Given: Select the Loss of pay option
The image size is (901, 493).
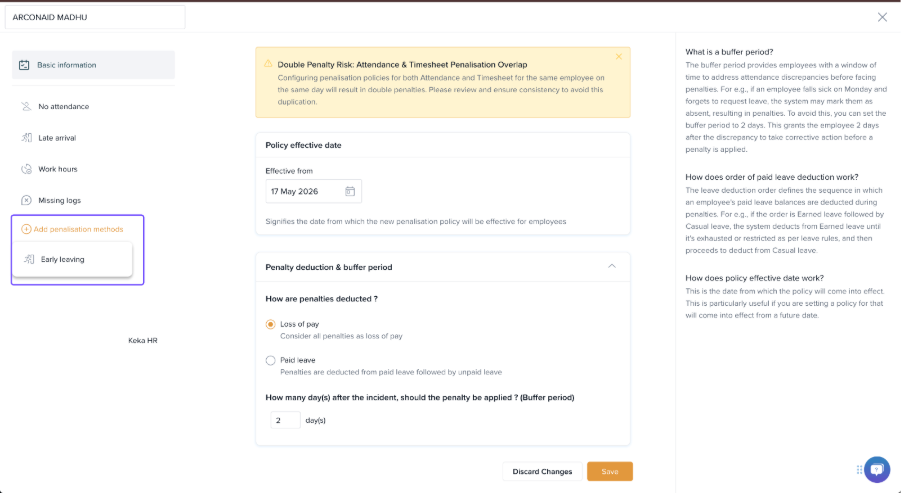Looking at the screenshot, I should click(x=270, y=324).
